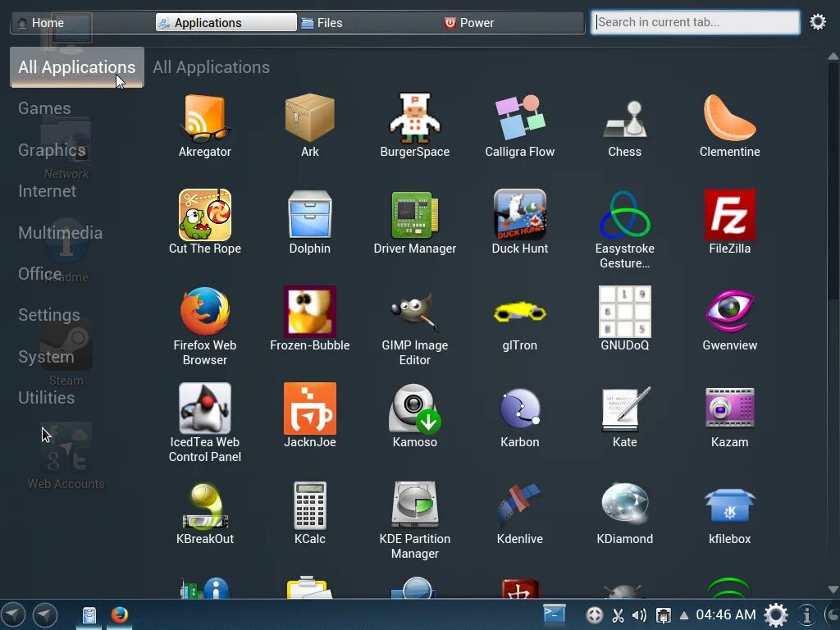Open Easystroke Gesture application
The height and width of the screenshot is (630, 840).
pyautogui.click(x=624, y=230)
